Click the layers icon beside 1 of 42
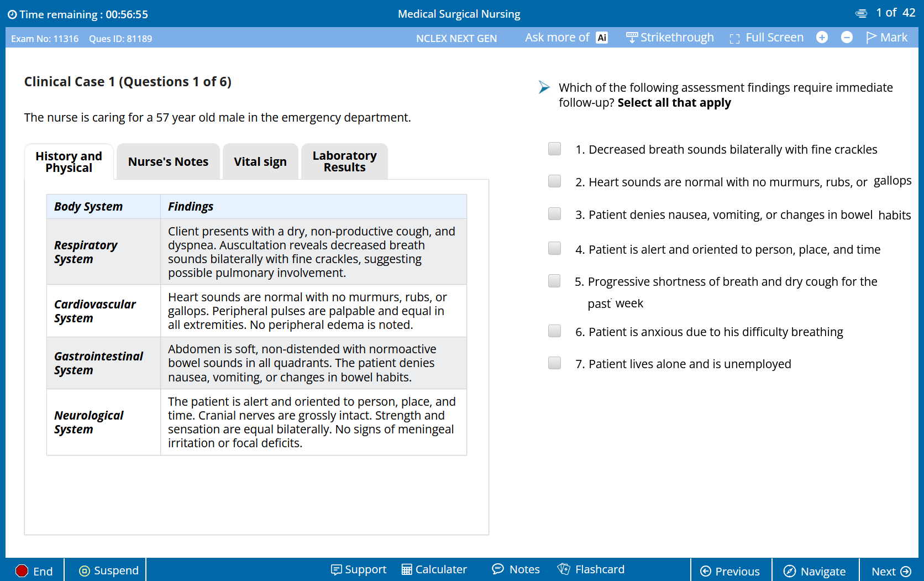Screen dimensions: 924x581 pyautogui.click(x=861, y=13)
